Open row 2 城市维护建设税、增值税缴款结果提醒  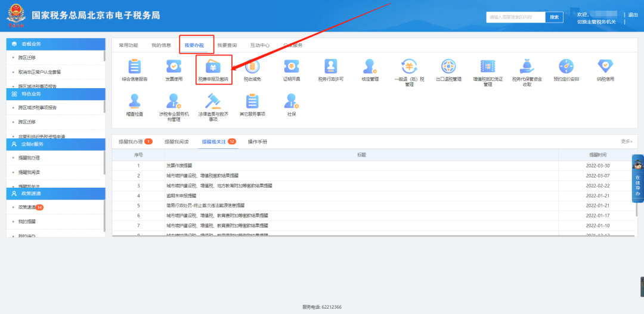coord(202,176)
